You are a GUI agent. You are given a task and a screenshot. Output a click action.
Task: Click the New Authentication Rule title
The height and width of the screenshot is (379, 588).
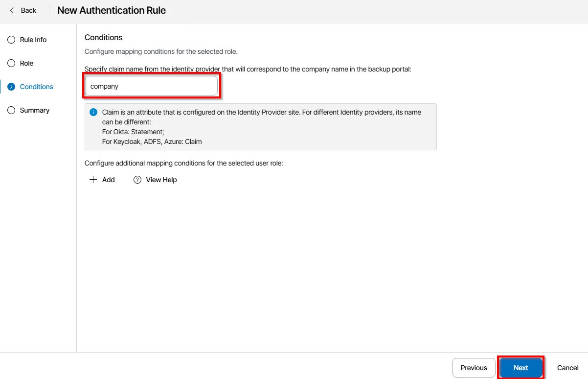[112, 10]
